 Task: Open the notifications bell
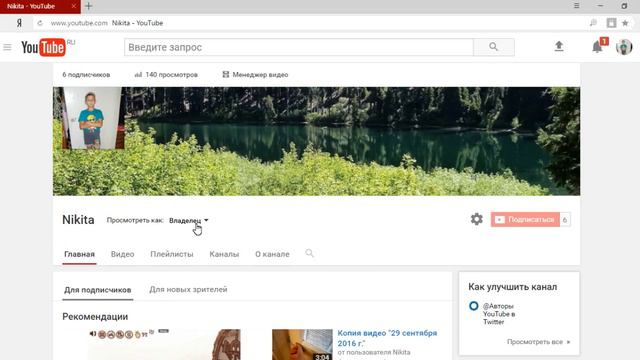point(597,47)
